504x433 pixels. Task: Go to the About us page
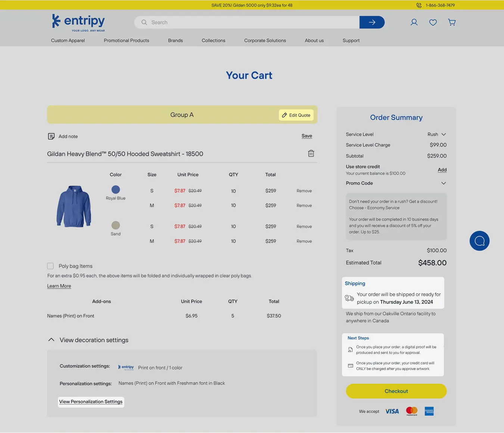click(314, 40)
